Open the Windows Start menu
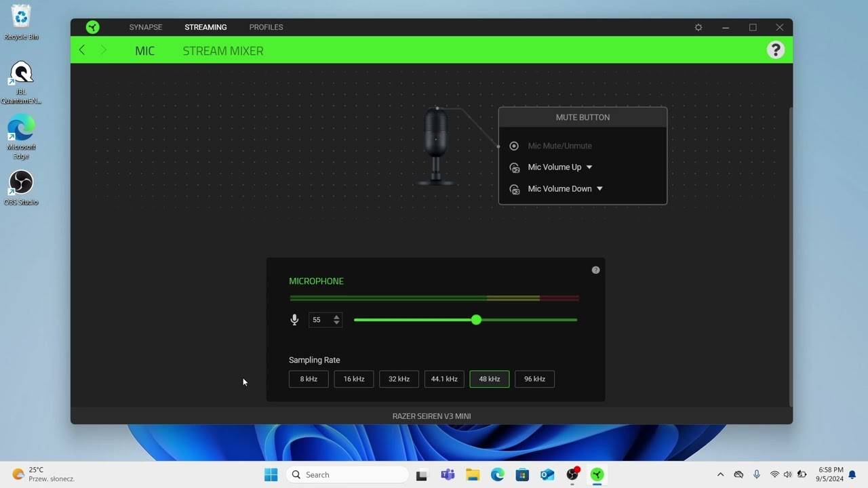868x488 pixels. tap(271, 474)
